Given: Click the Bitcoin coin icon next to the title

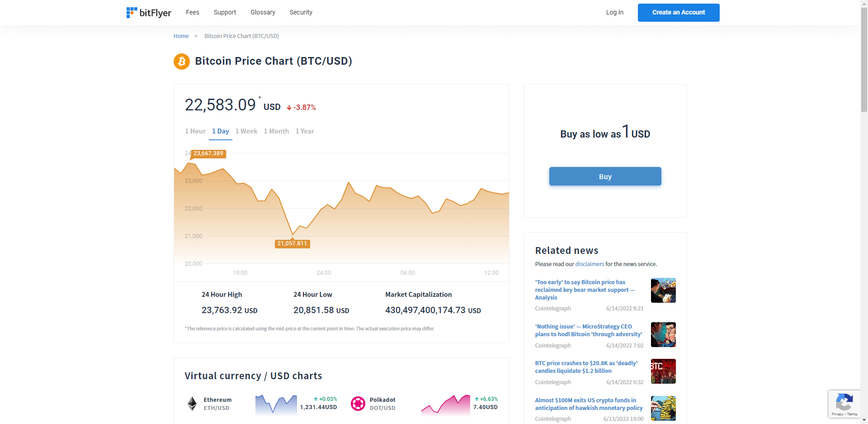Looking at the screenshot, I should 181,61.
